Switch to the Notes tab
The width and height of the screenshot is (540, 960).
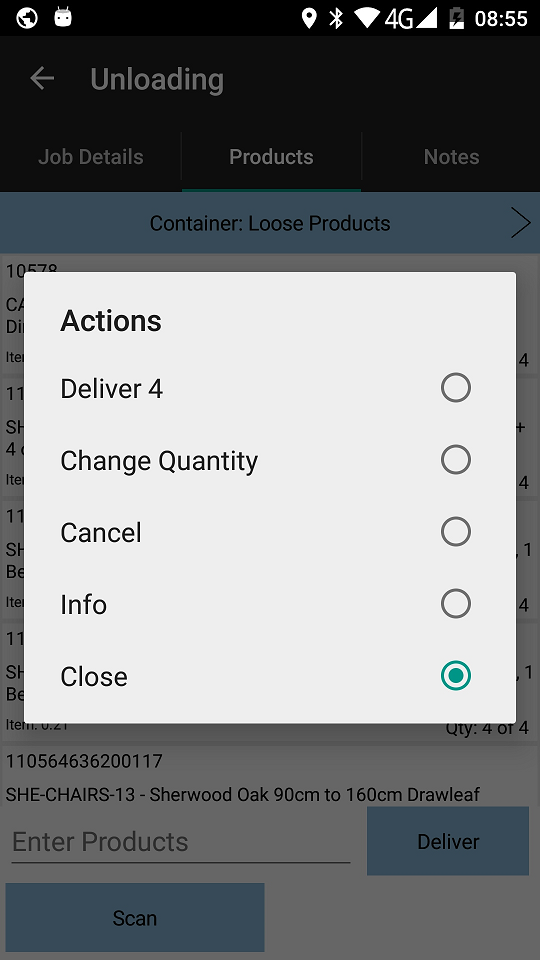(x=451, y=157)
